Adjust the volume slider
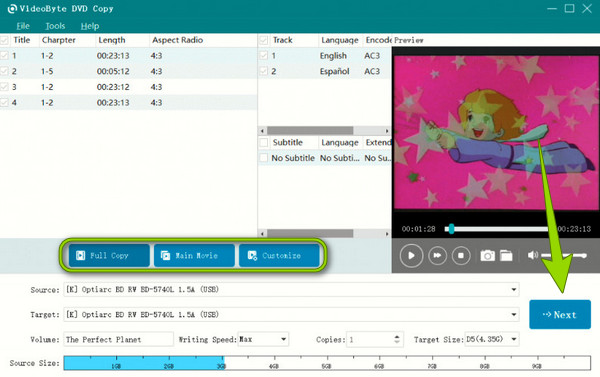 [x=563, y=255]
